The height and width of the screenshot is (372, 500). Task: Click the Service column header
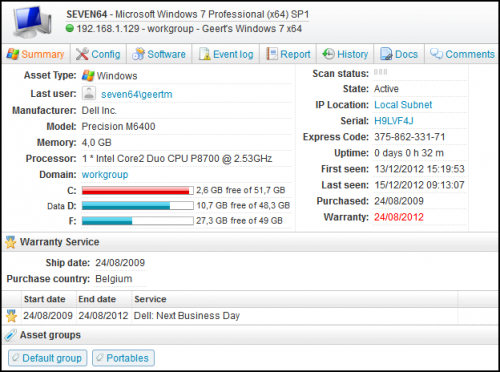(x=150, y=299)
